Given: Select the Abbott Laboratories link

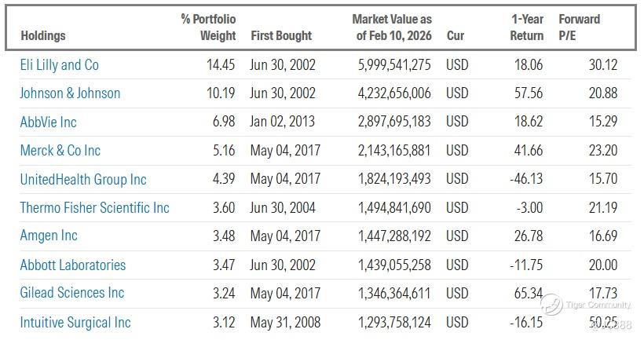Looking at the screenshot, I should pos(72,265).
